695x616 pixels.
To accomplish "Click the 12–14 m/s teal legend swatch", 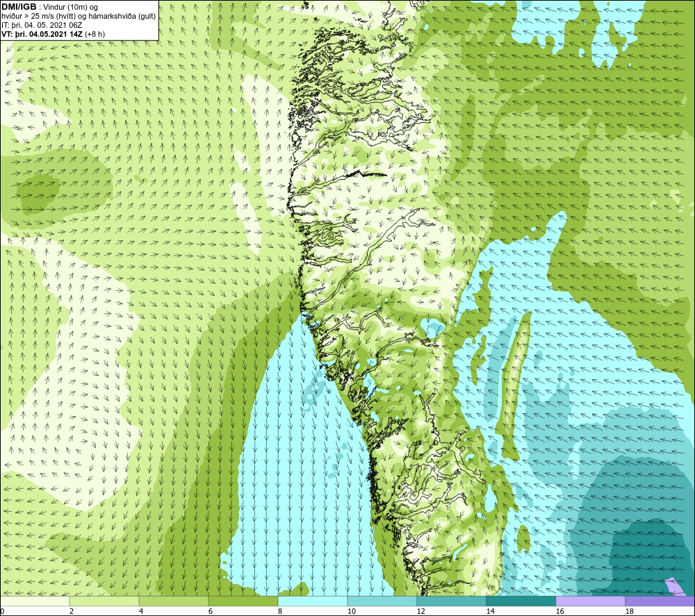I will pos(452,601).
